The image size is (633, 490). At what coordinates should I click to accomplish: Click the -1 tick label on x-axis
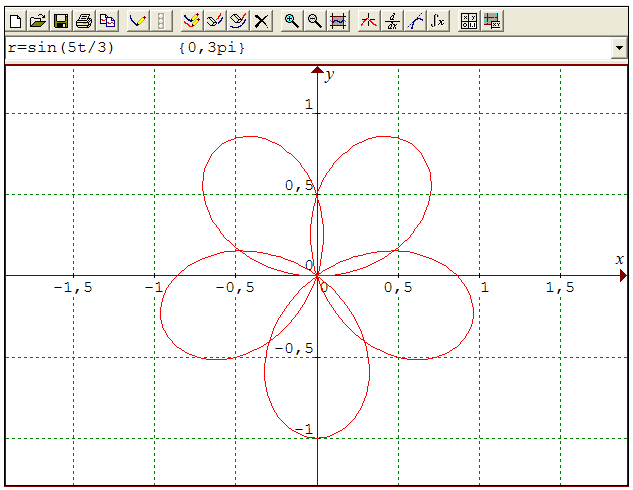coord(154,287)
